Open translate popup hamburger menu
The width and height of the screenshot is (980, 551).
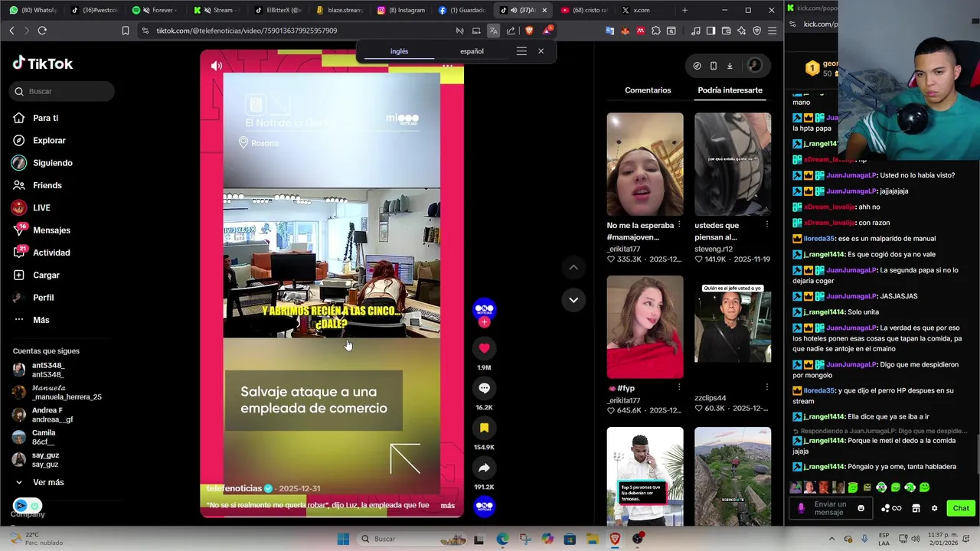tap(521, 51)
